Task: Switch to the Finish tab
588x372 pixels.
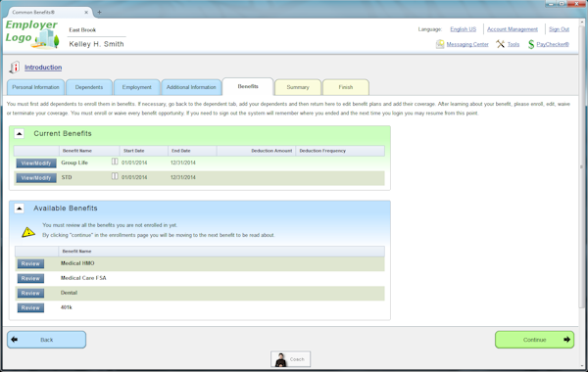Action: 346,87
